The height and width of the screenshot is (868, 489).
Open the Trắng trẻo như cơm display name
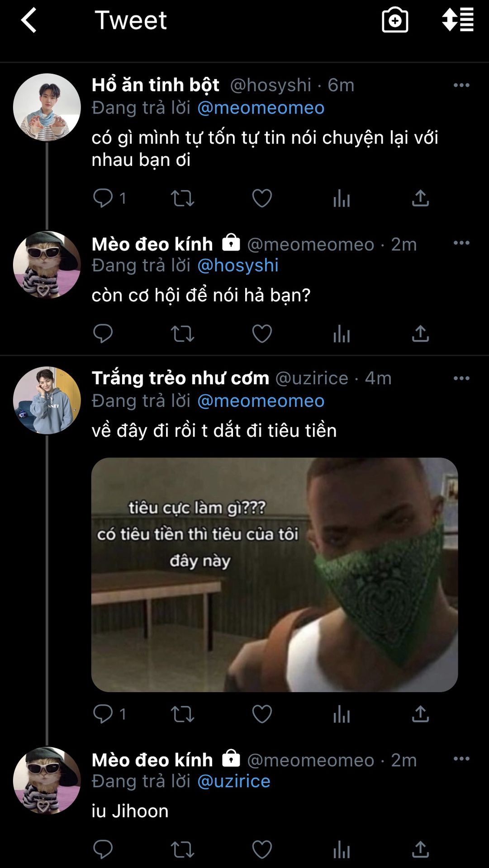(180, 378)
